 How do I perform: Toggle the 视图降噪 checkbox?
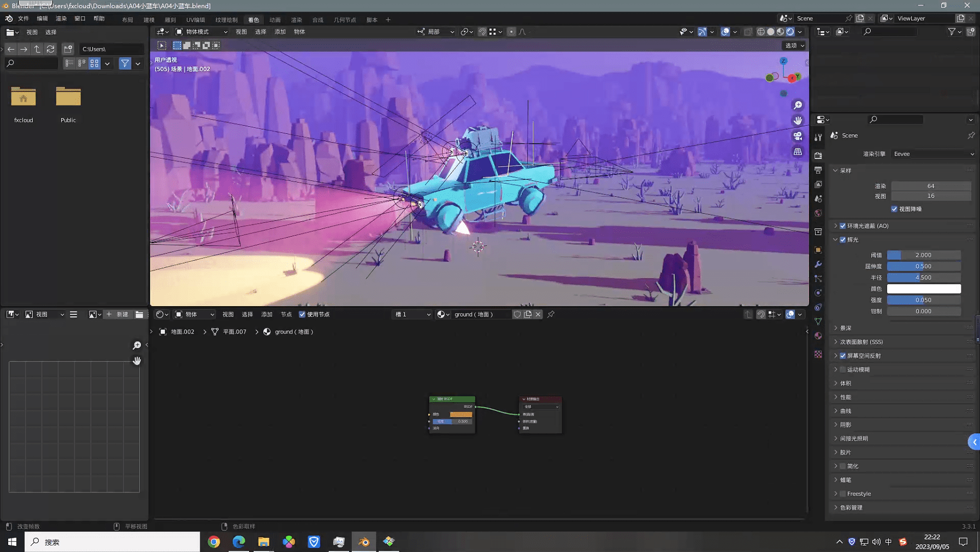(x=894, y=209)
